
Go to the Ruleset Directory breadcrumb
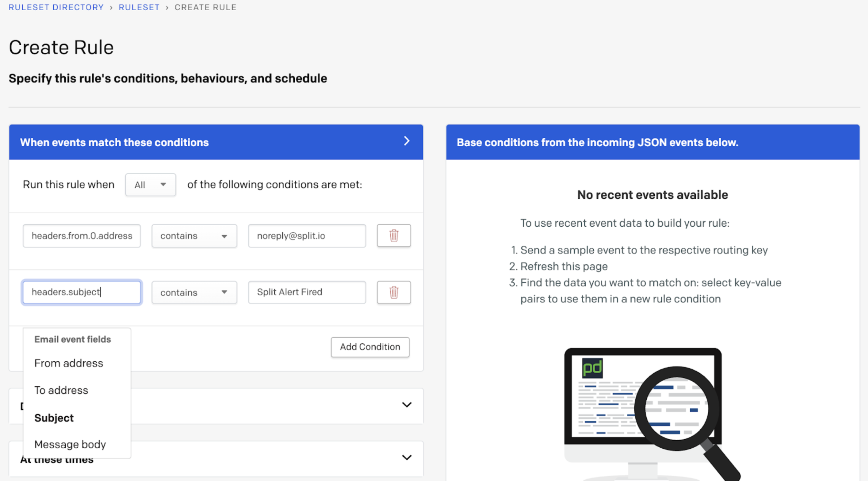[x=56, y=7]
